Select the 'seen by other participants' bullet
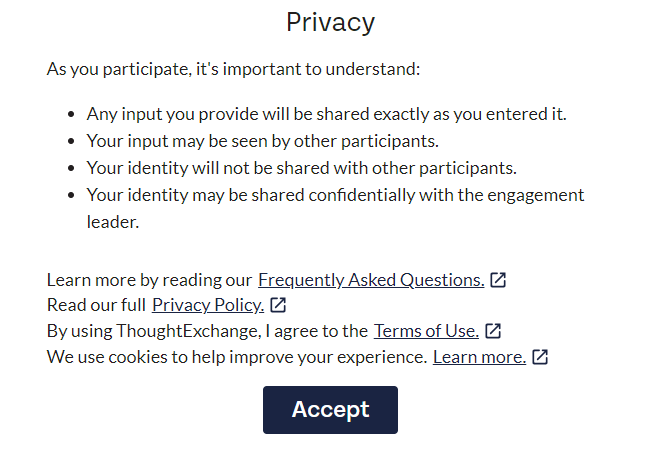 263,141
